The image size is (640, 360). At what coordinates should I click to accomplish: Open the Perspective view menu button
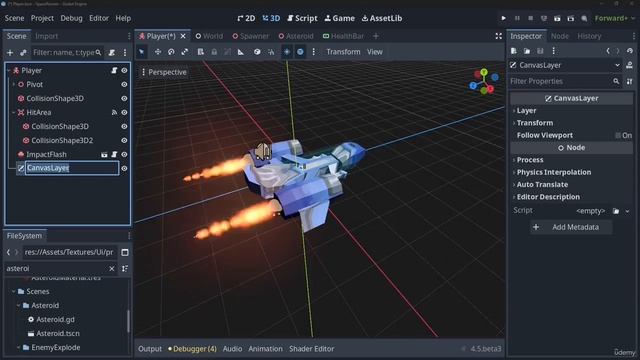tap(164, 72)
